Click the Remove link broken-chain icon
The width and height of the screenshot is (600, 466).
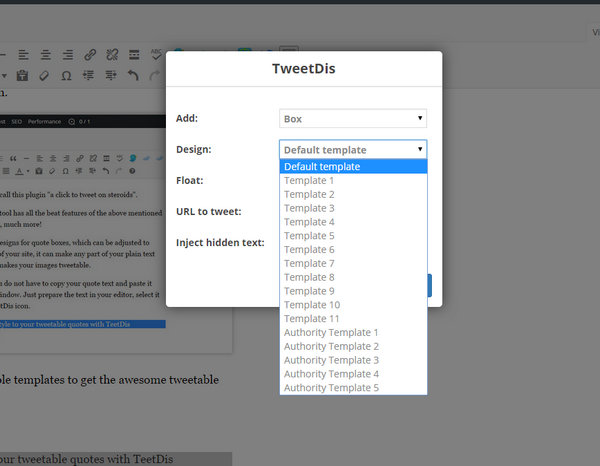pos(112,55)
